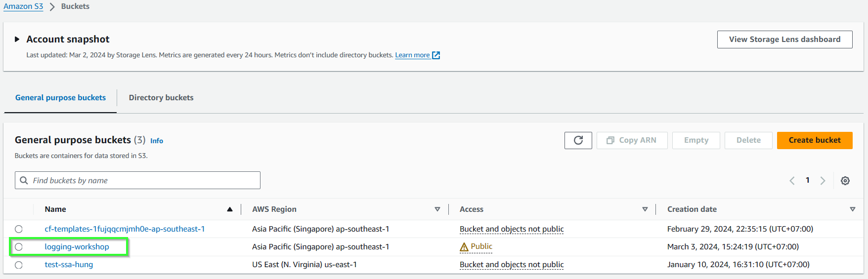Sort by Access column arrow

pos(645,209)
